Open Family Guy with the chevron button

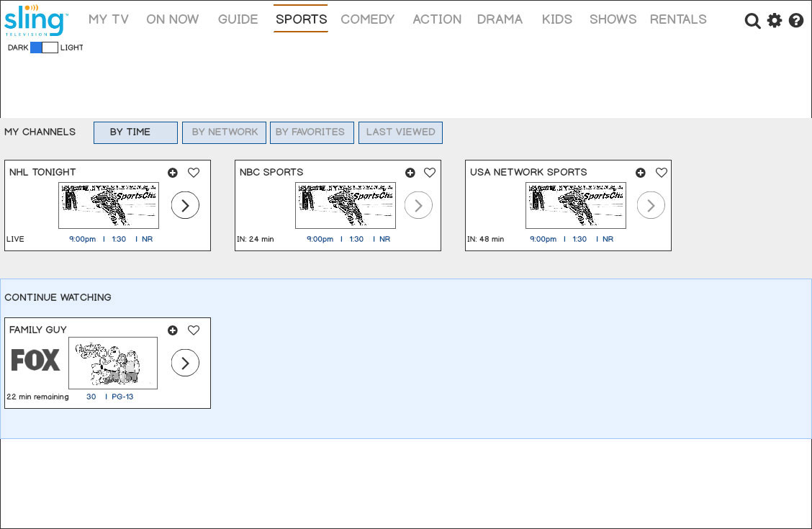[x=185, y=363]
